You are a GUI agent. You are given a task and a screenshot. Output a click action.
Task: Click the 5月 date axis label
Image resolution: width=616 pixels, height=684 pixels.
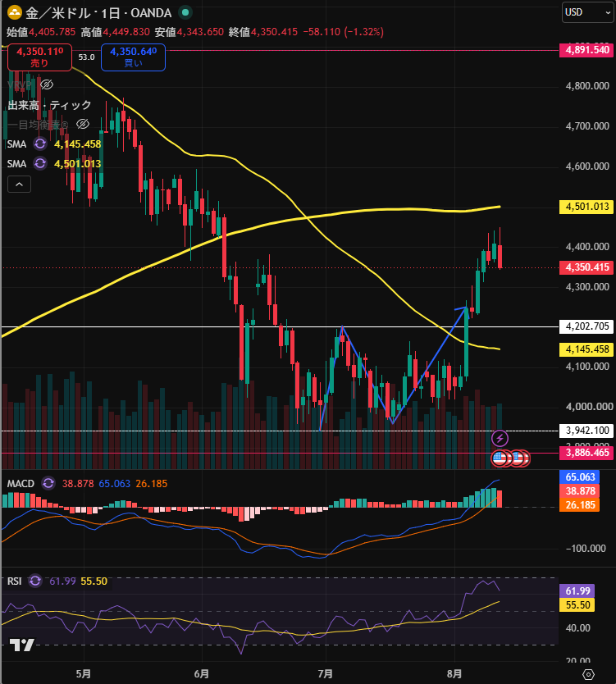(x=84, y=673)
